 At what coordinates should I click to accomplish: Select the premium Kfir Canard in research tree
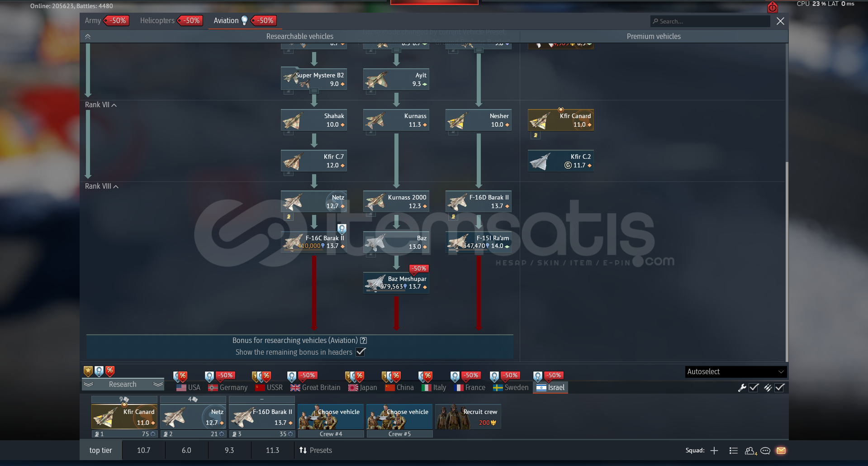(561, 120)
